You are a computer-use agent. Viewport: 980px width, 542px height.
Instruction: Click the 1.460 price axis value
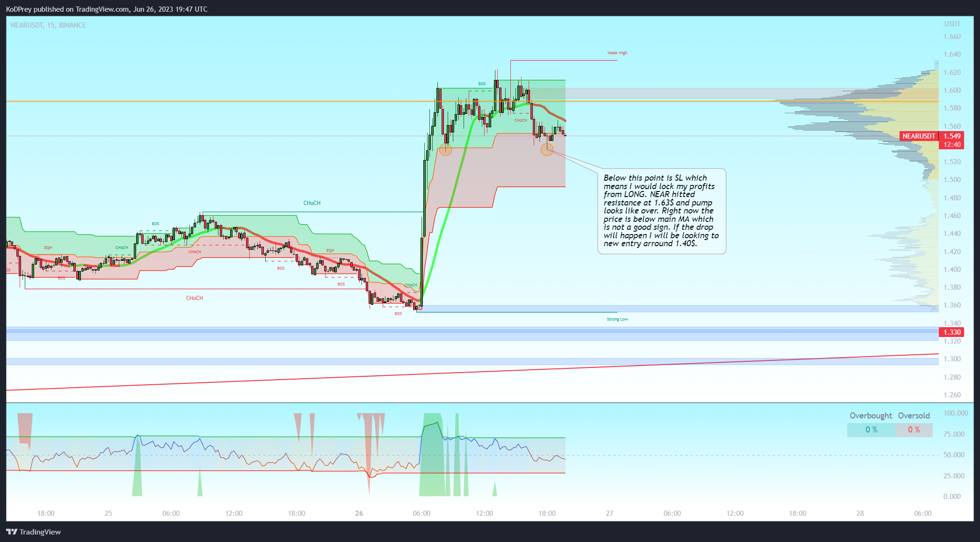952,216
